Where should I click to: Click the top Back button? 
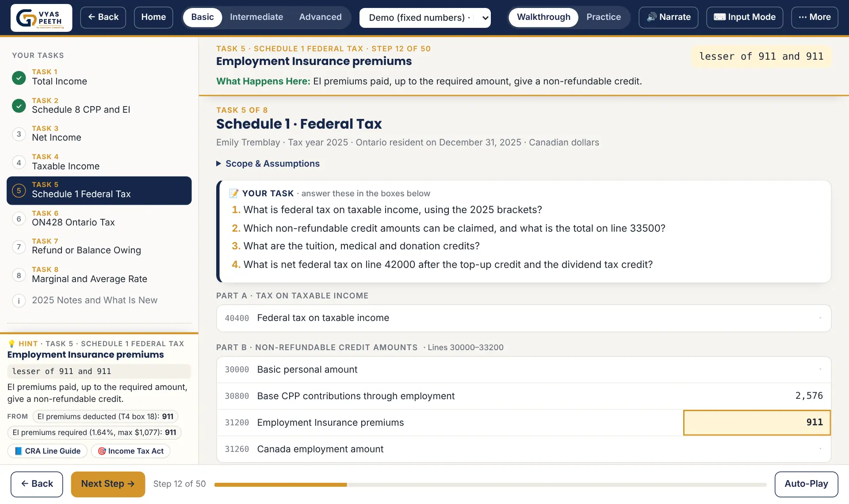[103, 17]
